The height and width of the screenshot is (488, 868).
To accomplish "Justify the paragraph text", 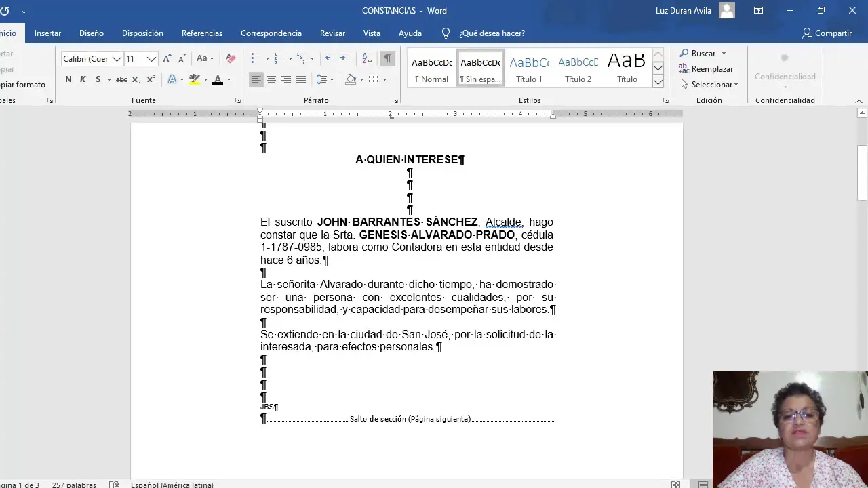I will [300, 79].
